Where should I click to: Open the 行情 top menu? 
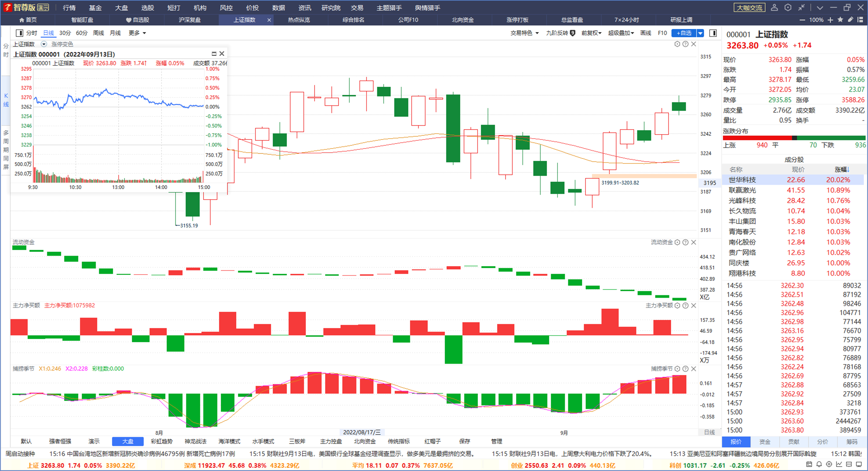coord(69,8)
